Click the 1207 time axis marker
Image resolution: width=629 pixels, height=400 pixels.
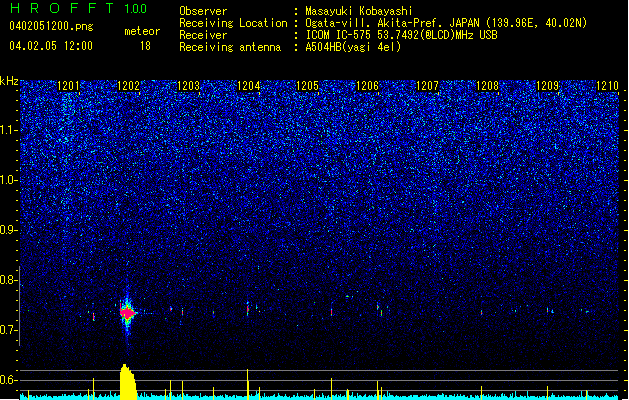pyautogui.click(x=427, y=86)
